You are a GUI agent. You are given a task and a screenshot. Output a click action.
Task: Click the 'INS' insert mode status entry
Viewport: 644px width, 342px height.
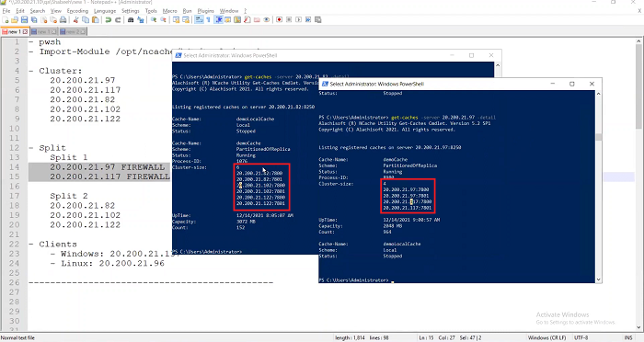click(628, 338)
